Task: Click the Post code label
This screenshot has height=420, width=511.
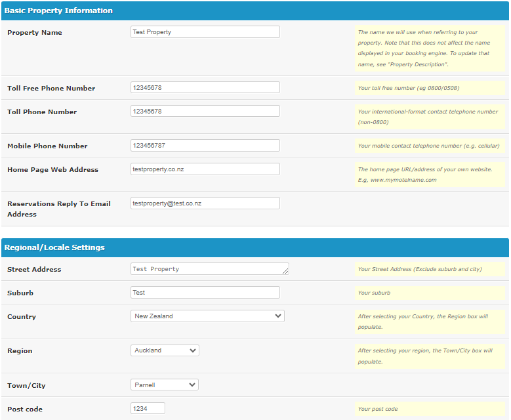Action: 25,409
